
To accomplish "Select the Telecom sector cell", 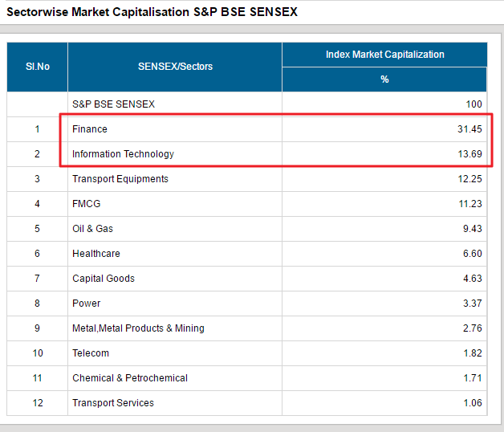I will coord(175,353).
